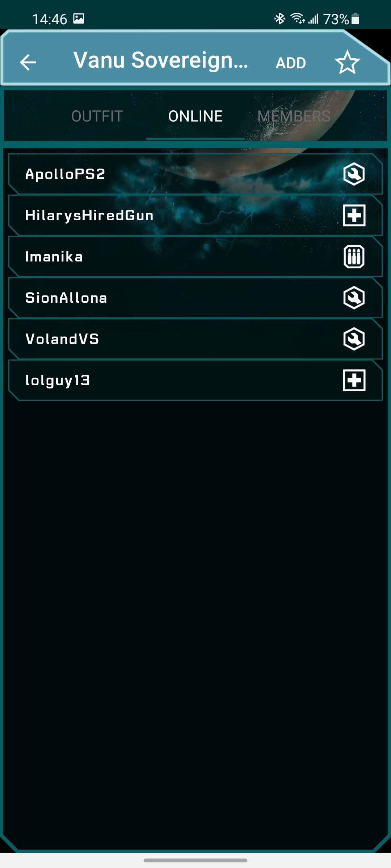This screenshot has height=868, width=391.
Task: Select VolandVS in the online list
Action: click(195, 339)
